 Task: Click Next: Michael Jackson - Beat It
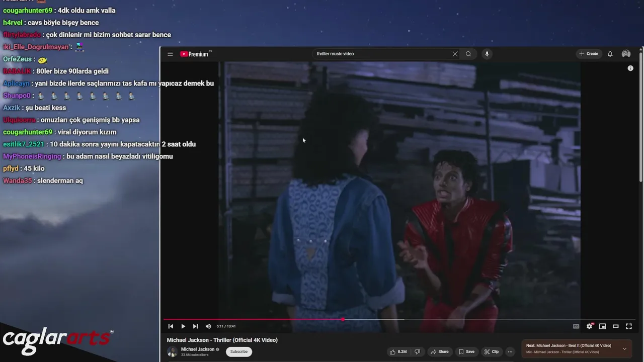coord(569,346)
